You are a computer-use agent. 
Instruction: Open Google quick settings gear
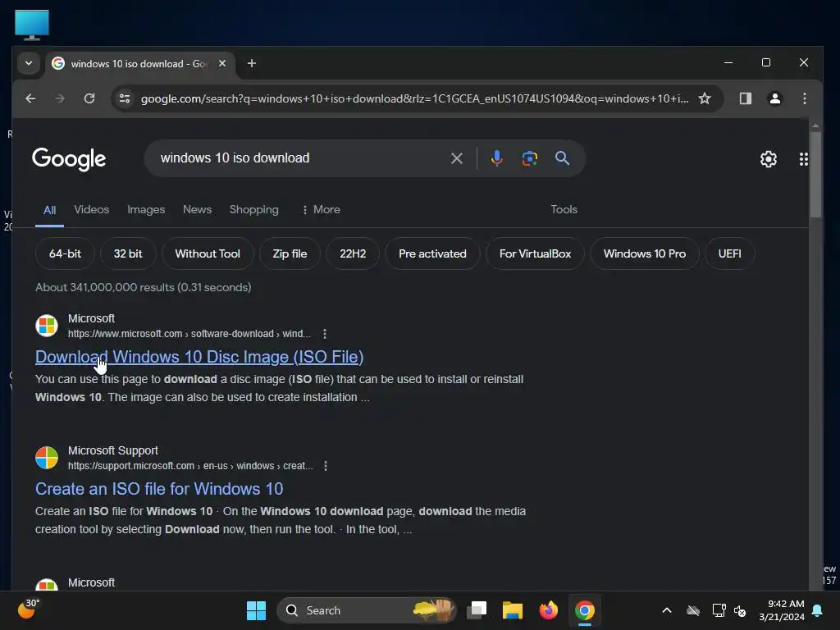[768, 159]
